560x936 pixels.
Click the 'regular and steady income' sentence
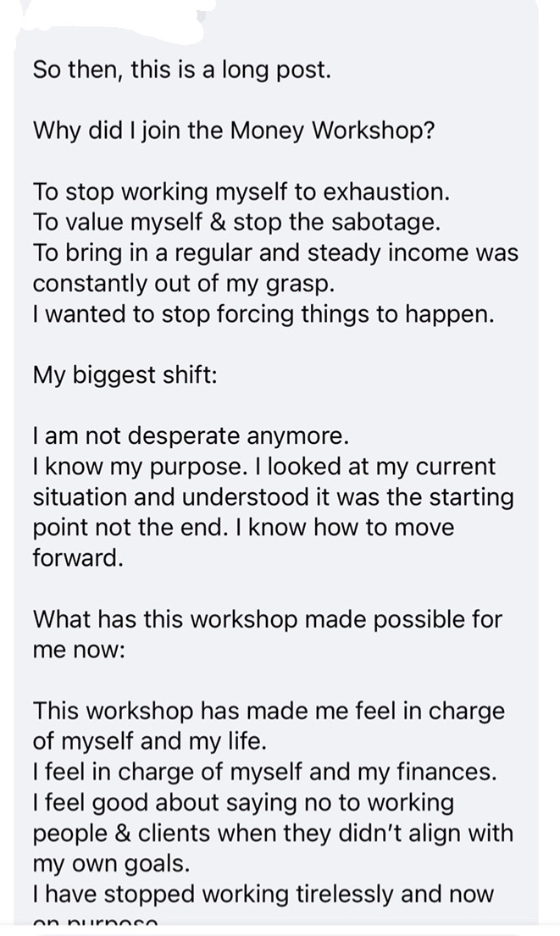coord(275,253)
